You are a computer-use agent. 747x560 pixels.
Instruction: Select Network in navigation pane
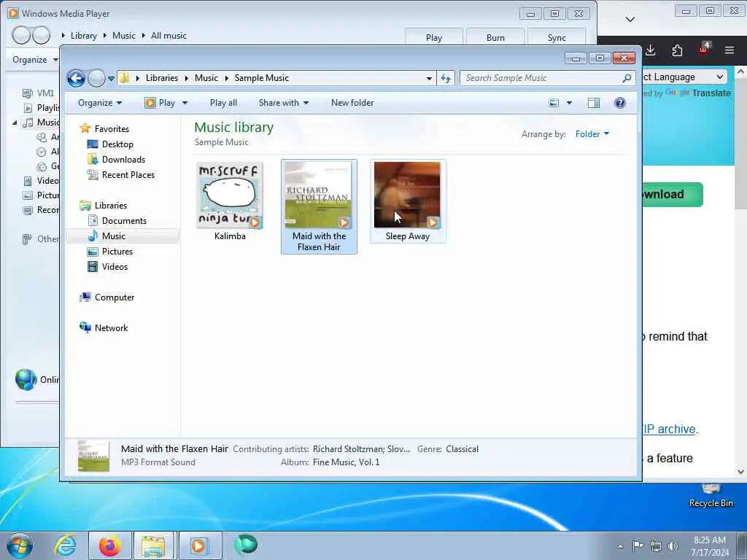[x=111, y=328]
